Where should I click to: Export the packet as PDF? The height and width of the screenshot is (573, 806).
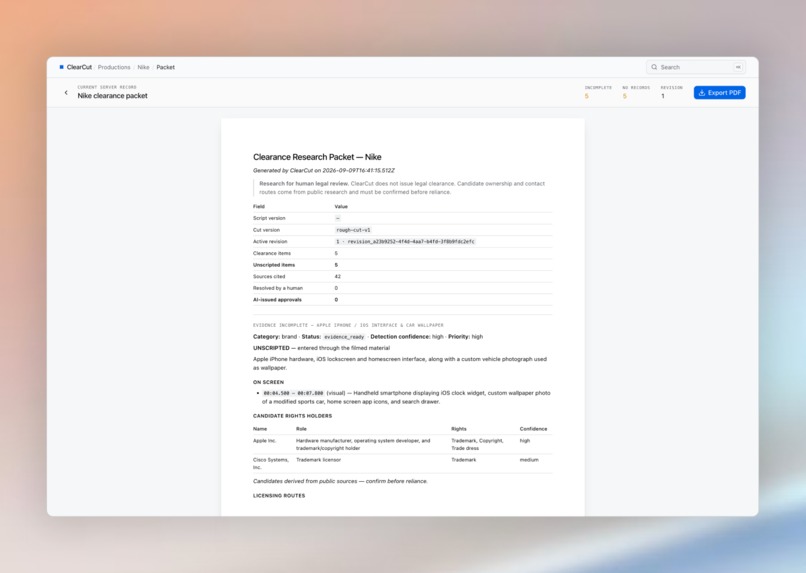pos(719,93)
